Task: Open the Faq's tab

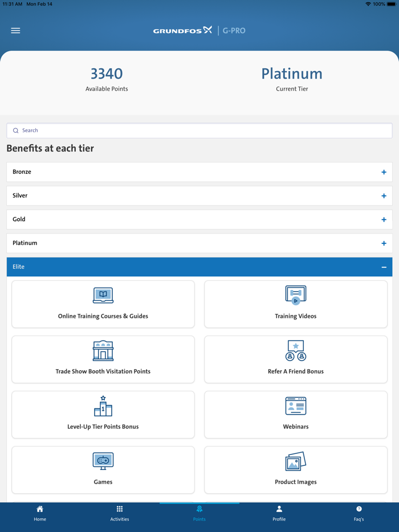Action: coord(359,513)
